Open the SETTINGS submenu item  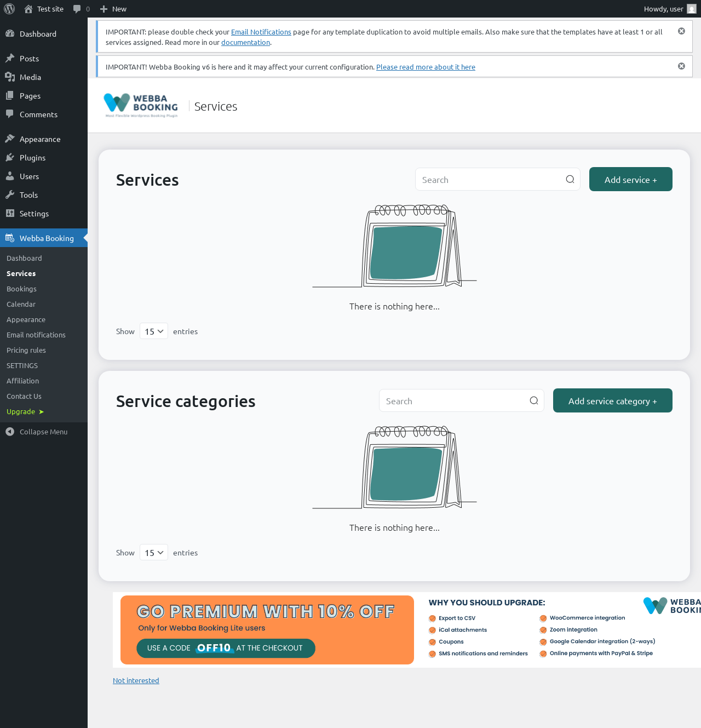[x=22, y=365]
